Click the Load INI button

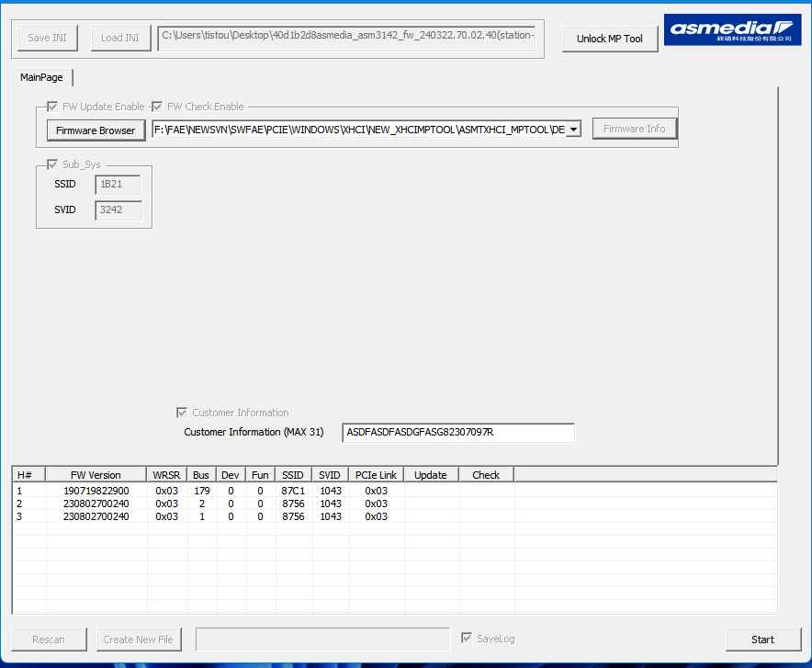point(120,38)
